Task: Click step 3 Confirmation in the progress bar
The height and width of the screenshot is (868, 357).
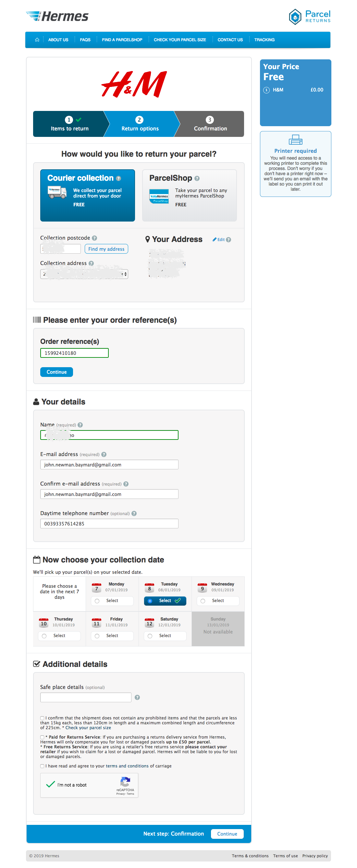Action: click(x=210, y=124)
